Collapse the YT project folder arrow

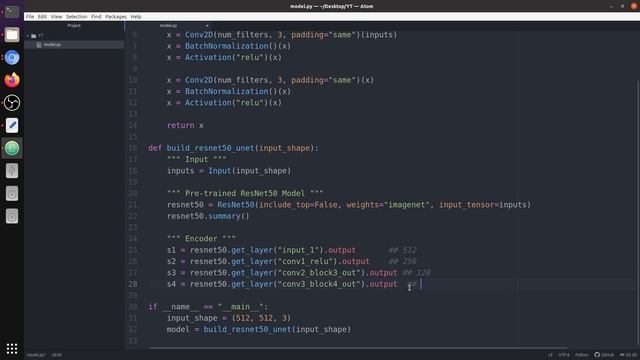[x=28, y=36]
